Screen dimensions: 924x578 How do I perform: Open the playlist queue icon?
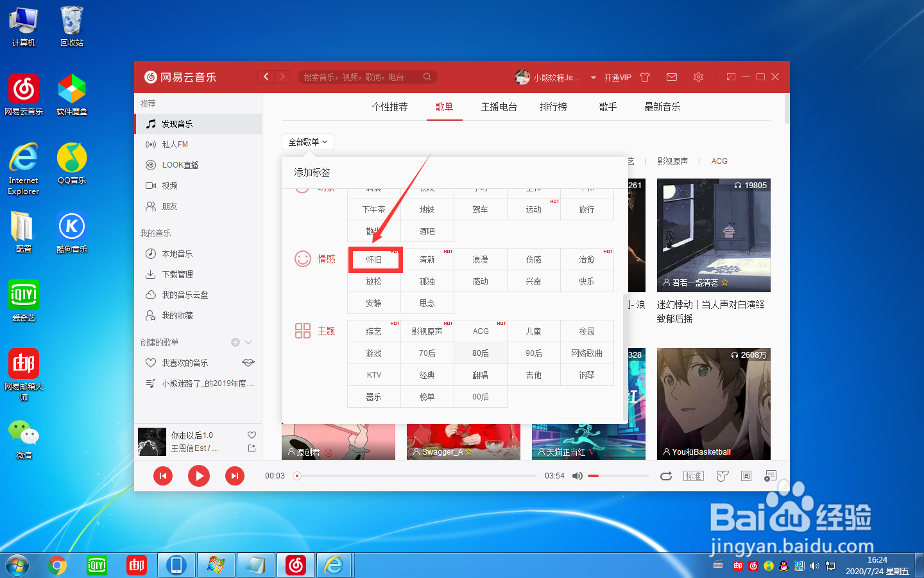click(x=771, y=476)
